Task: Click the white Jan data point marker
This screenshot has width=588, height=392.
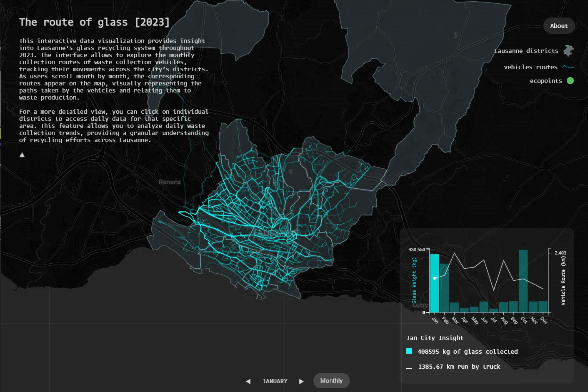Action: point(435,278)
